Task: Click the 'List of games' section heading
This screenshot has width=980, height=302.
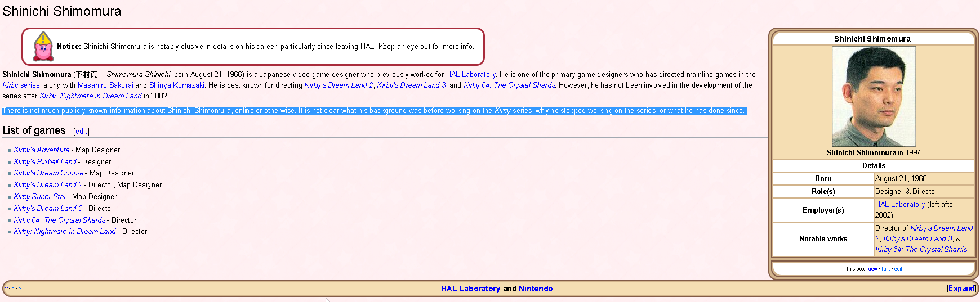Action: [x=34, y=130]
